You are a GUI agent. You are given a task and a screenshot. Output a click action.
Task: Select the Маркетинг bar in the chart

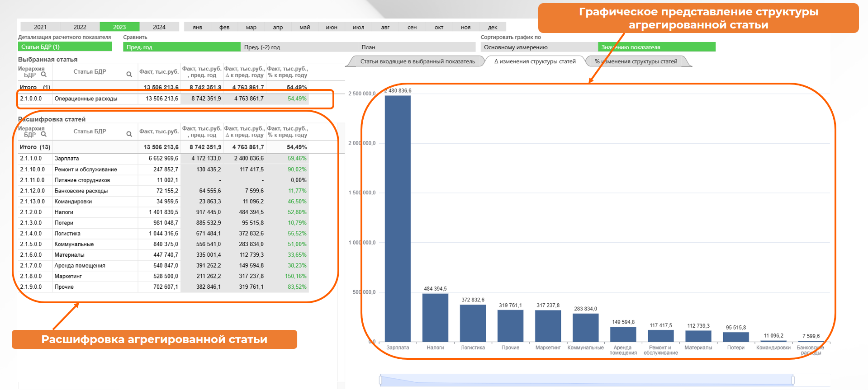[x=548, y=326]
